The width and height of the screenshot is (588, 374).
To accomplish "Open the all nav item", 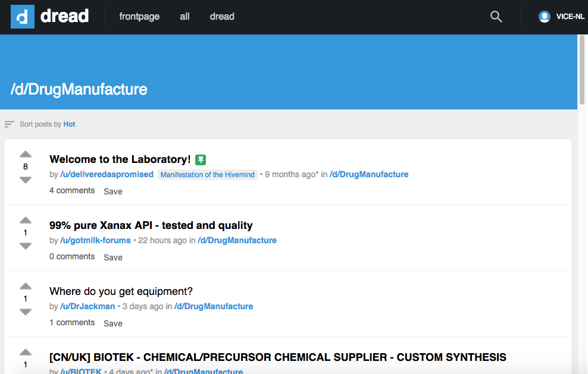I will tap(184, 17).
